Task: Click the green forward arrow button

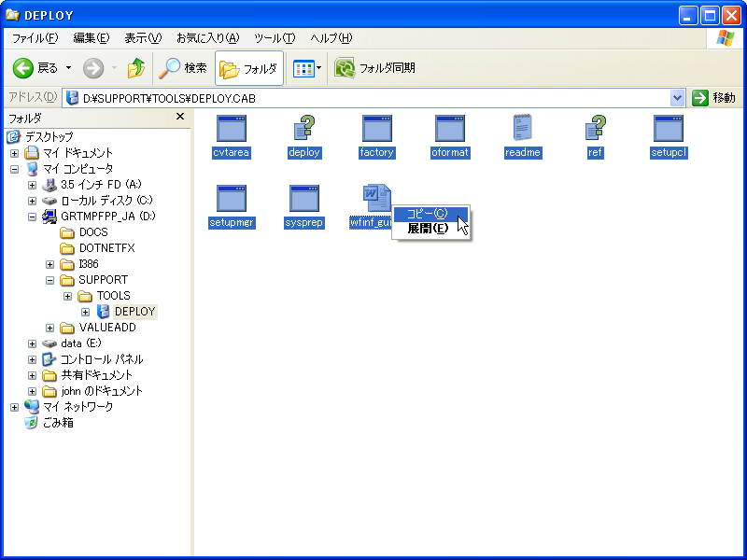Action: pyautogui.click(x=93, y=68)
